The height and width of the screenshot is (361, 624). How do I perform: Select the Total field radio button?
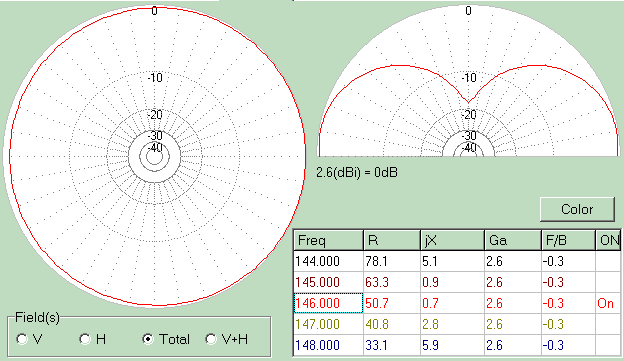click(x=148, y=339)
